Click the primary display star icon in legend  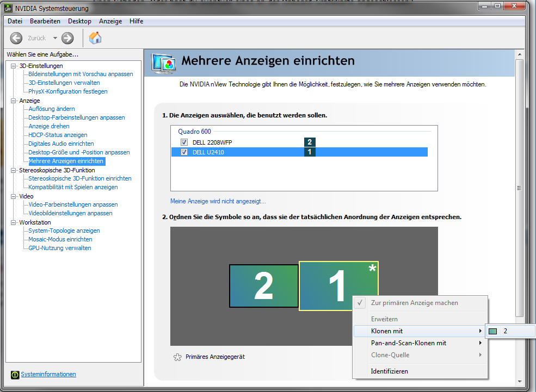tap(177, 357)
